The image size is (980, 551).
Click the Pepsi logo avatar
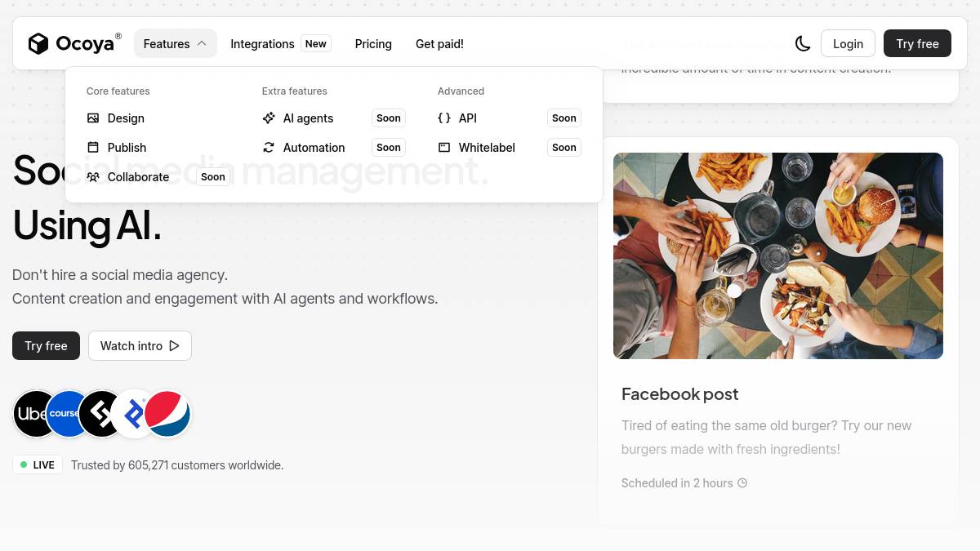[167, 414]
